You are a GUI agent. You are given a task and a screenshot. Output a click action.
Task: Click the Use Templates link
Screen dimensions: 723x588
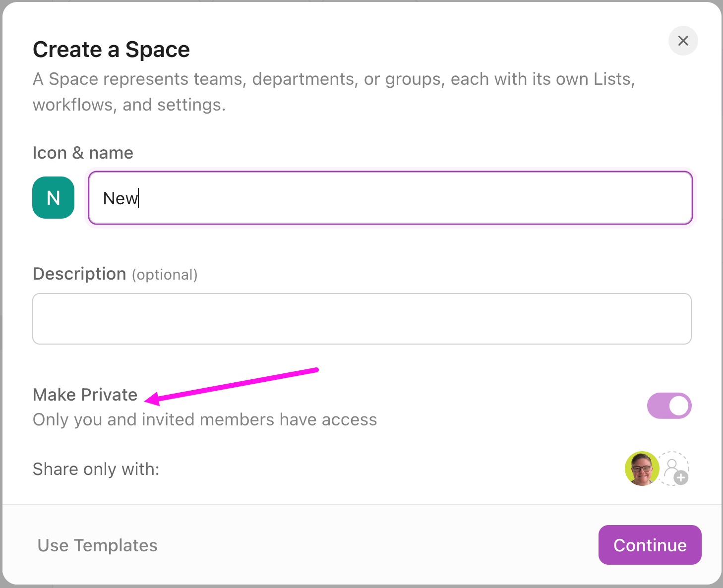click(97, 545)
